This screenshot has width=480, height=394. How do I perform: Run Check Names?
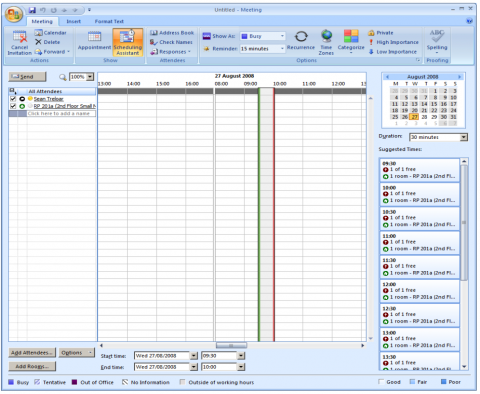tap(171, 42)
